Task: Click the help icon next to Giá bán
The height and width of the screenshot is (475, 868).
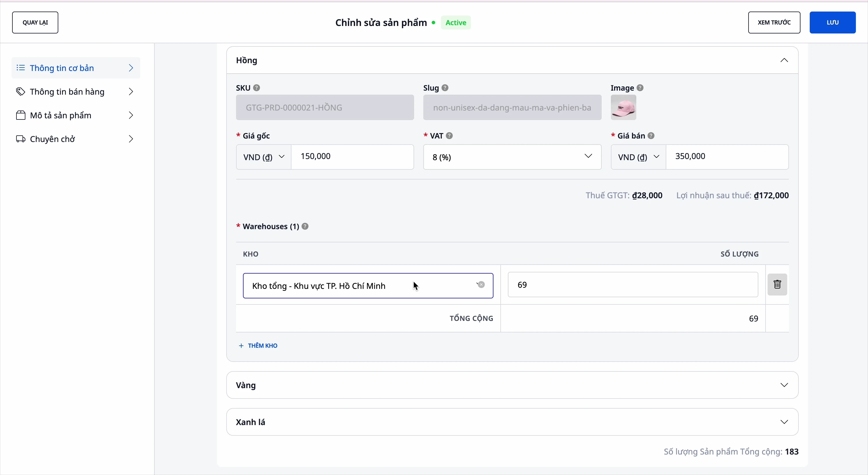Action: pos(651,136)
